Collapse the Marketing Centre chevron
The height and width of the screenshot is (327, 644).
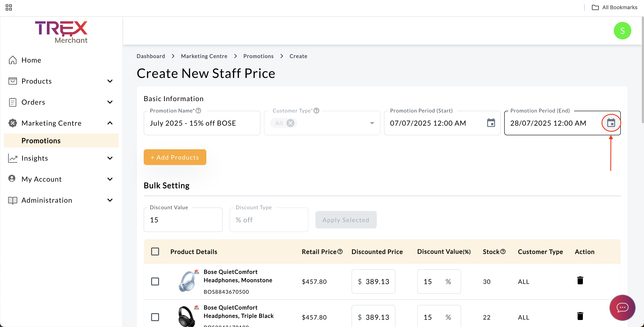[110, 123]
